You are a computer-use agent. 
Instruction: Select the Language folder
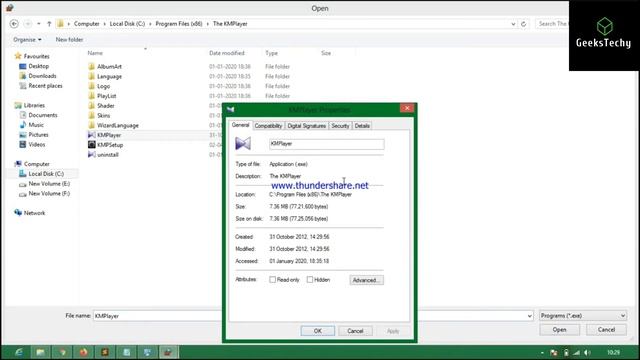[109, 76]
